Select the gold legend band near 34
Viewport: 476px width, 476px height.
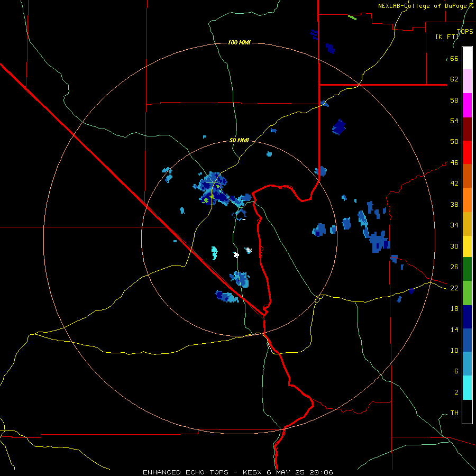click(x=467, y=223)
